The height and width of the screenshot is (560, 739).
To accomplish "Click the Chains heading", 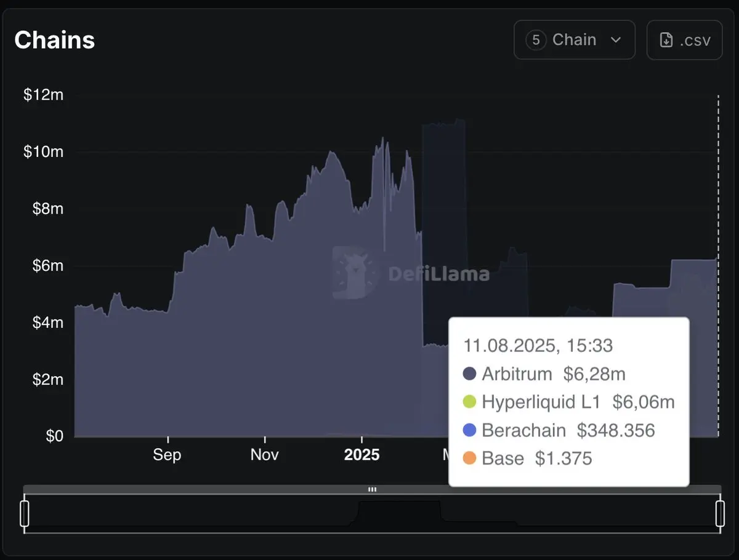I will point(54,40).
